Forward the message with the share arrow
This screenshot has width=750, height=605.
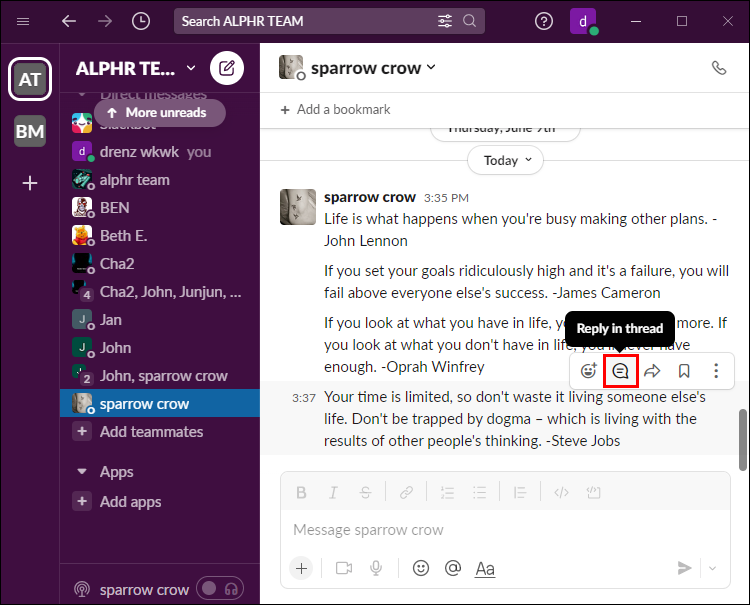[x=652, y=371]
